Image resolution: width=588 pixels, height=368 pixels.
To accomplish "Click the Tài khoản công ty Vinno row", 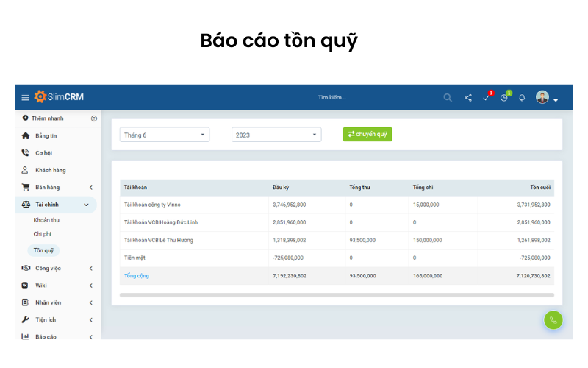I will [337, 205].
